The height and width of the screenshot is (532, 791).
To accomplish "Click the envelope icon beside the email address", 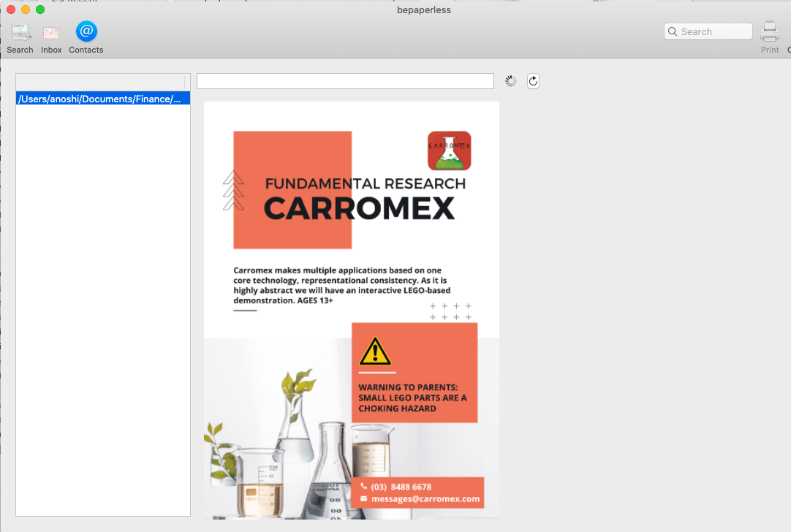I will (363, 499).
